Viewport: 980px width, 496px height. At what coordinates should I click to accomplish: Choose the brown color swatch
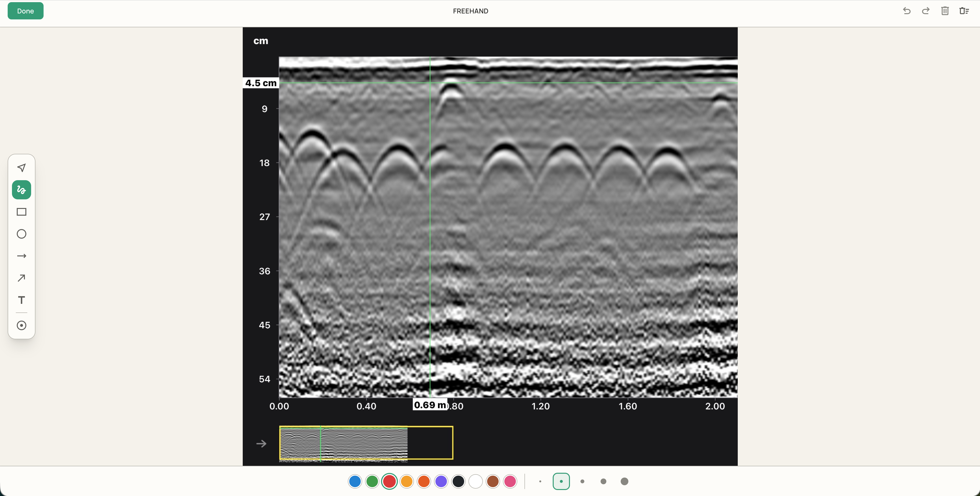[493, 482]
